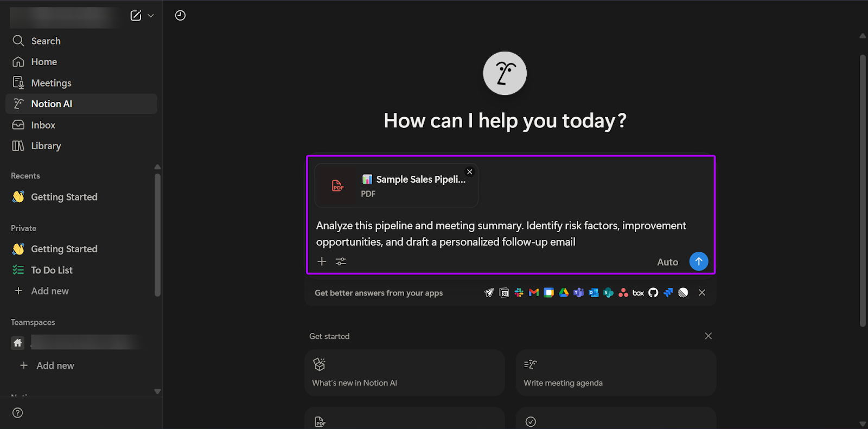868x429 pixels.
Task: Connect the Jira icon
Action: [668, 293]
